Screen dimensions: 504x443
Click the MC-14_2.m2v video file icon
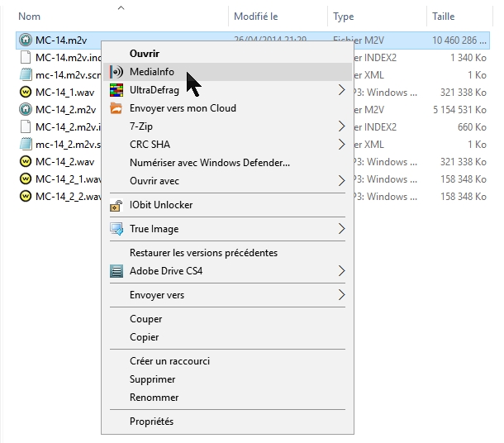pyautogui.click(x=25, y=109)
